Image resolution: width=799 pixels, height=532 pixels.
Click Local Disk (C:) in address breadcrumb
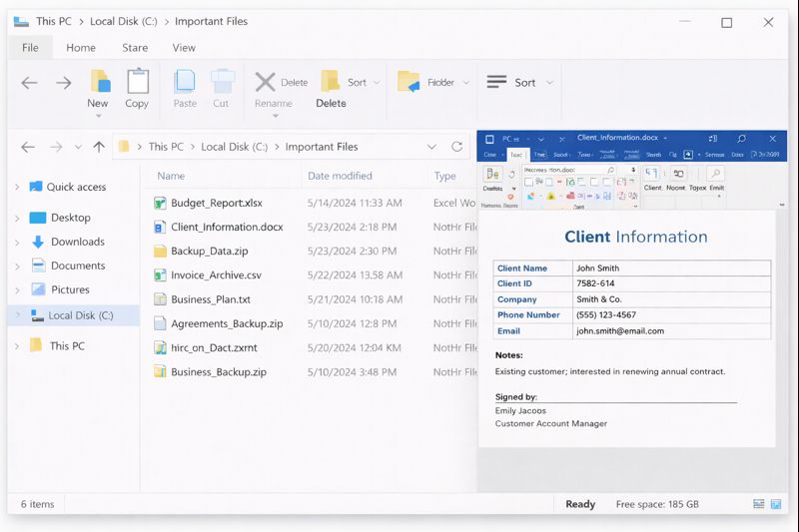234,147
